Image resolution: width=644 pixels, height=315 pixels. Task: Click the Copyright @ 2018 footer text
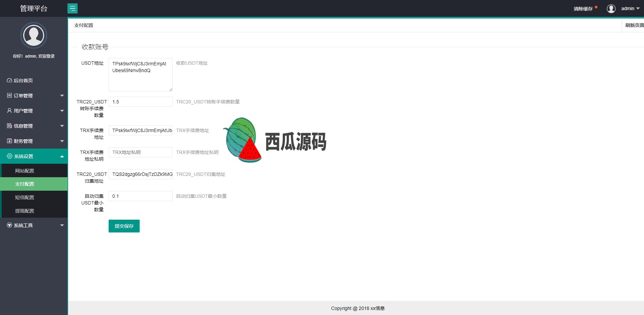(358, 308)
